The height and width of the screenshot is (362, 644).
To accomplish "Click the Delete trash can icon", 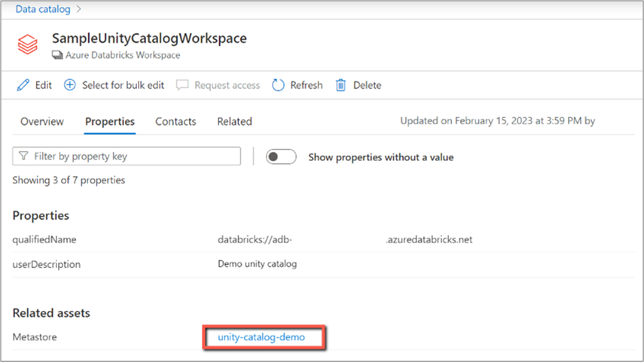I will 340,85.
